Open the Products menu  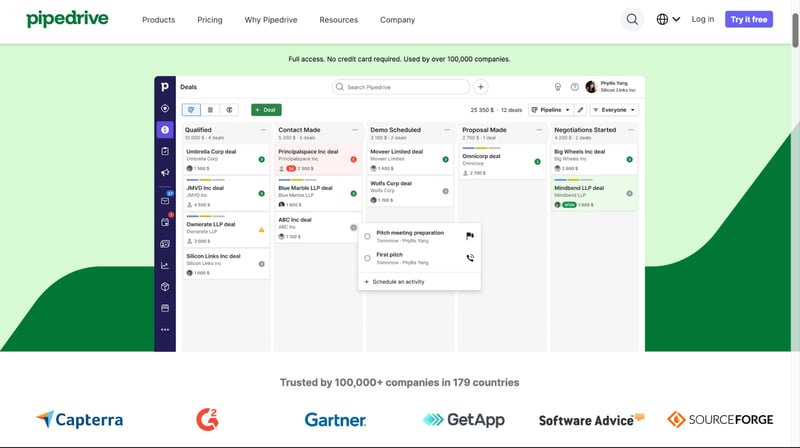tap(158, 20)
